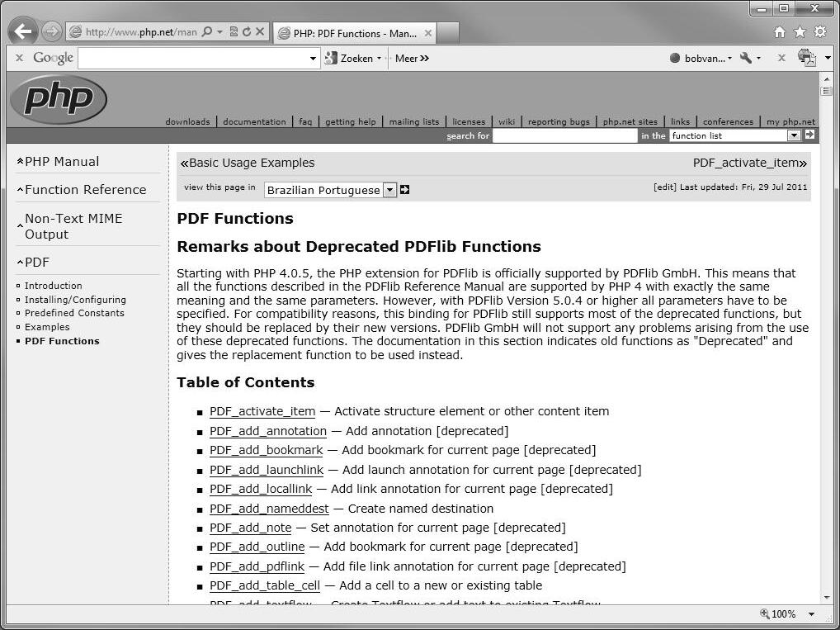
Task: Go to next page PDF_activate_item
Action: [750, 163]
